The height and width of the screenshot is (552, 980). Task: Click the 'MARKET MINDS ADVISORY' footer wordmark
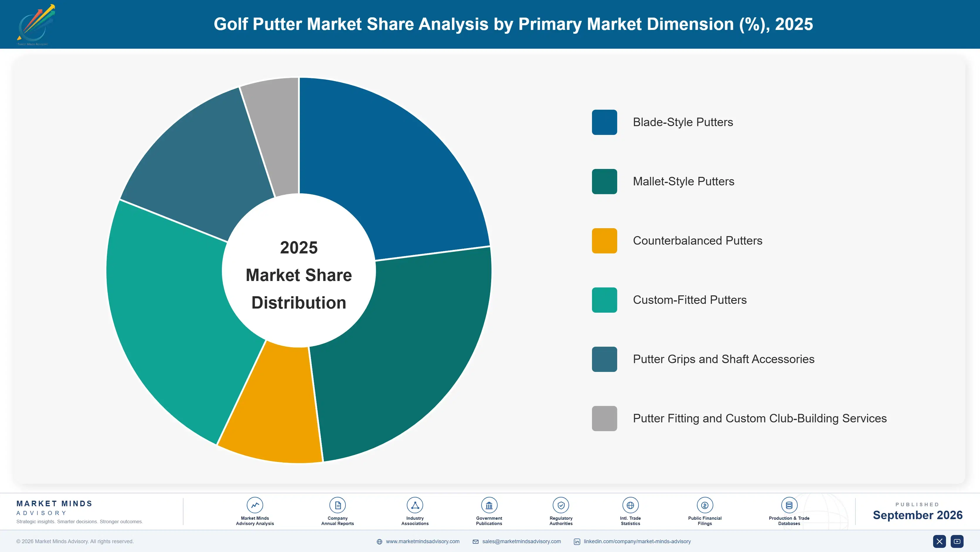(55, 508)
